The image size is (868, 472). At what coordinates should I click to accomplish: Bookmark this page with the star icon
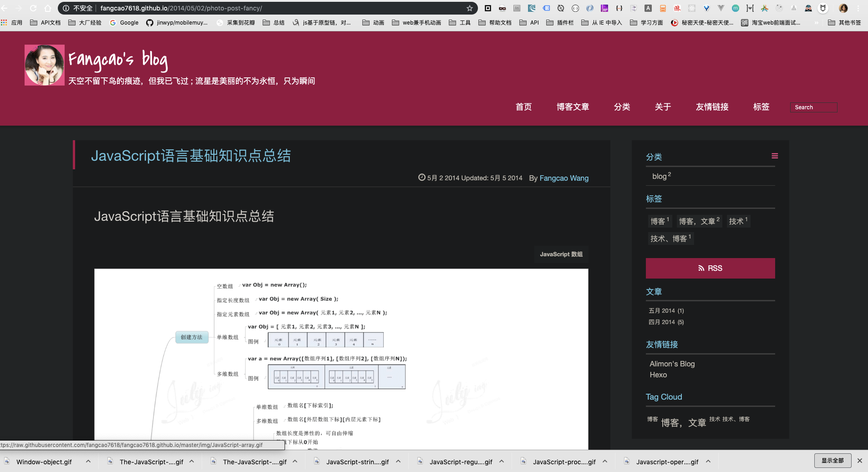click(470, 8)
